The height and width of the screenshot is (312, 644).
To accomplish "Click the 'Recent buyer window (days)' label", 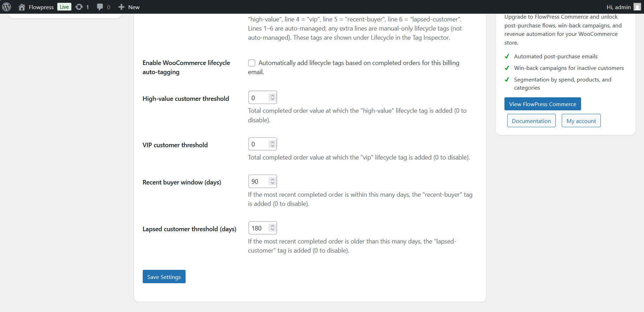I will [182, 182].
